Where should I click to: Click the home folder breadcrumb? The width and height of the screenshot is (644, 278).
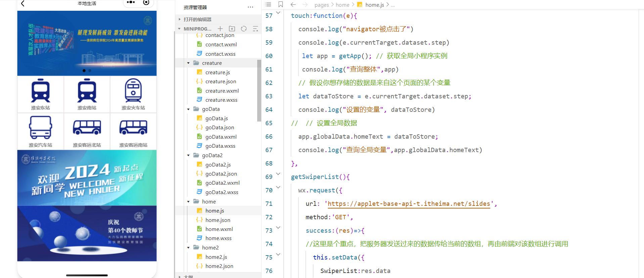(x=342, y=5)
